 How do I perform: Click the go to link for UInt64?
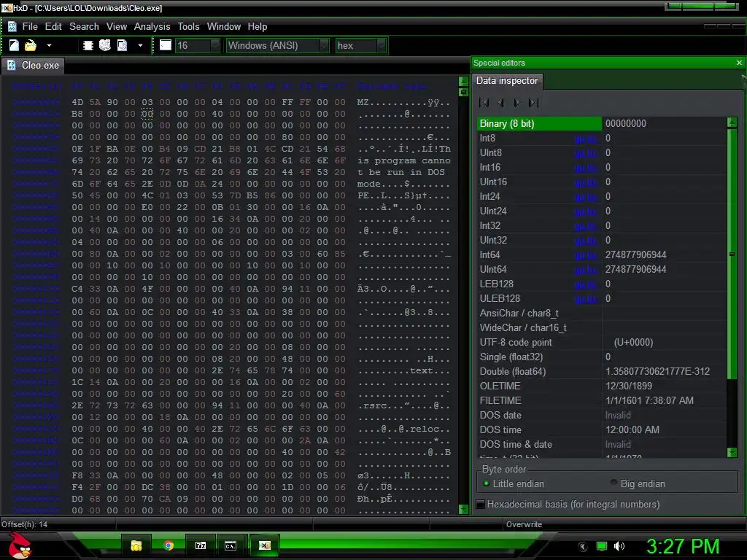[586, 270]
